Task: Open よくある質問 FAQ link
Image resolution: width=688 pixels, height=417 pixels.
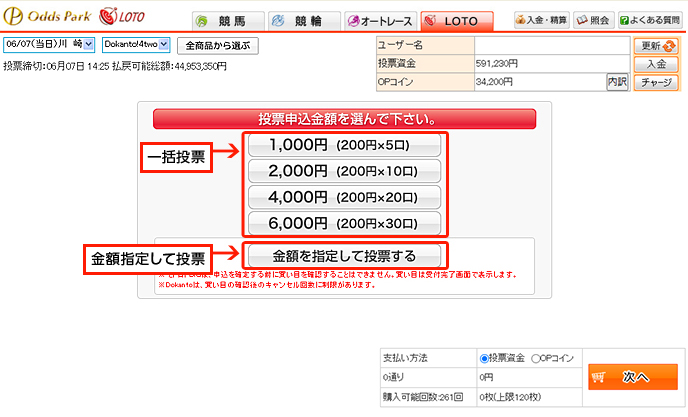Action: (x=651, y=20)
